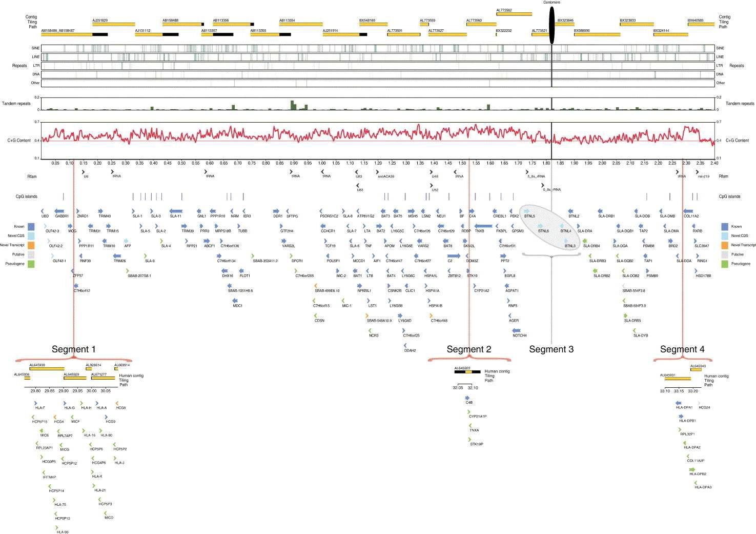Click the HLA-90 label in Segment 1
The width and height of the screenshot is (756, 534).
[x=63, y=532]
